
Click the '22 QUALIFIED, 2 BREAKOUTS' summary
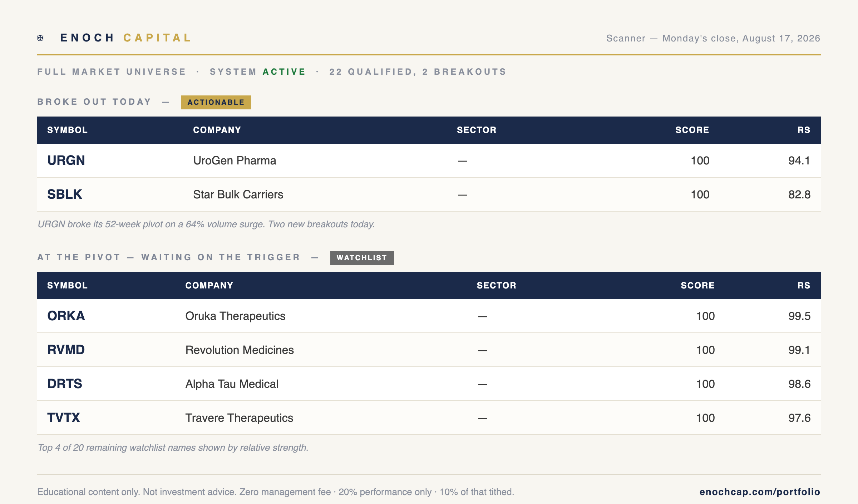point(418,72)
